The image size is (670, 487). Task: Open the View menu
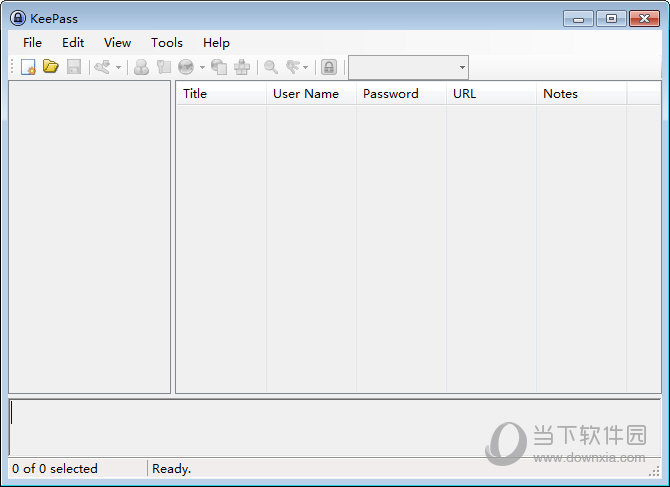pos(118,43)
